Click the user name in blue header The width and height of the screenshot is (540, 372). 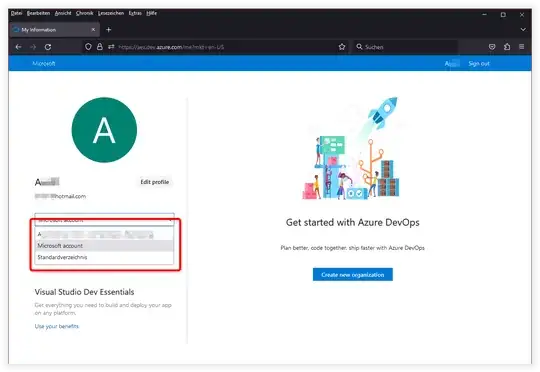click(x=451, y=63)
